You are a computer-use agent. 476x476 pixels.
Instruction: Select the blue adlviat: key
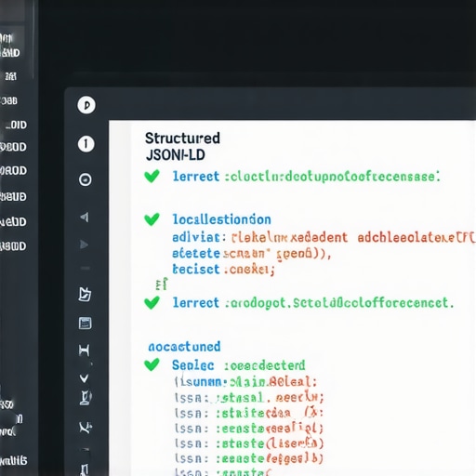[200, 238]
